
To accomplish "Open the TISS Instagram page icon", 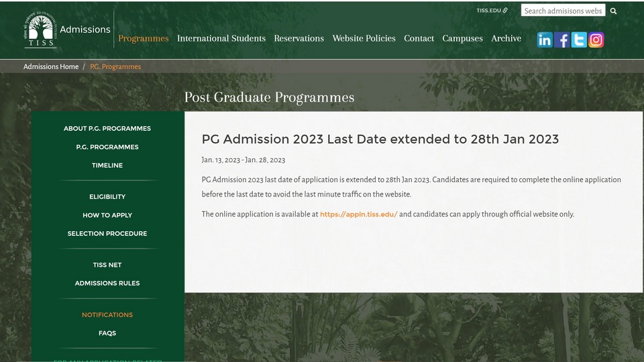I will (x=596, y=40).
